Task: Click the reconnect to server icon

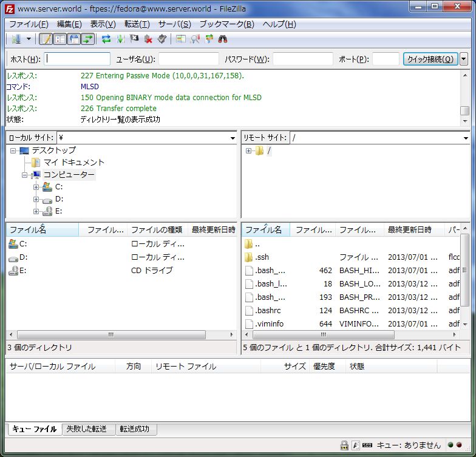Action: [162, 39]
